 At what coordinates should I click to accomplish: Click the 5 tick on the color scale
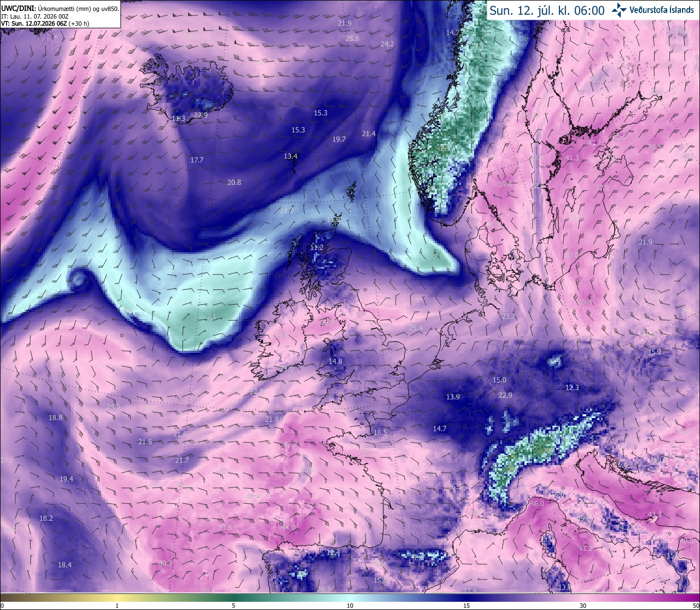coord(234,605)
